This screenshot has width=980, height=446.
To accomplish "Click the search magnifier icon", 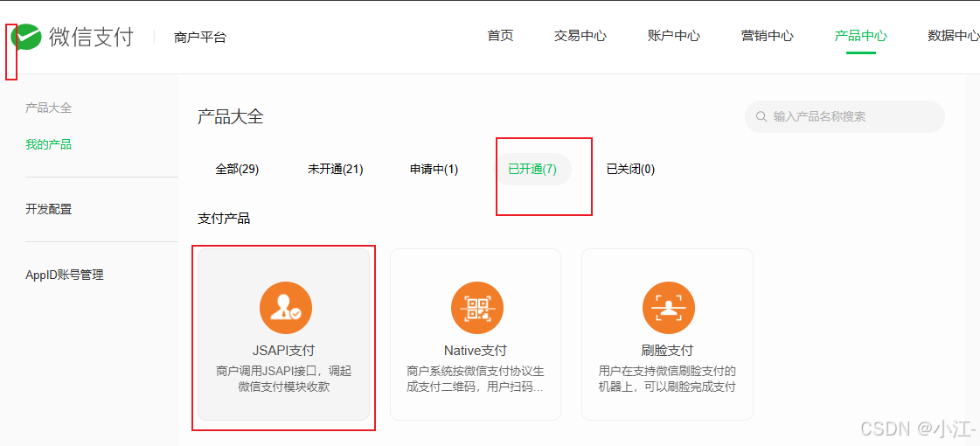I will 761,117.
